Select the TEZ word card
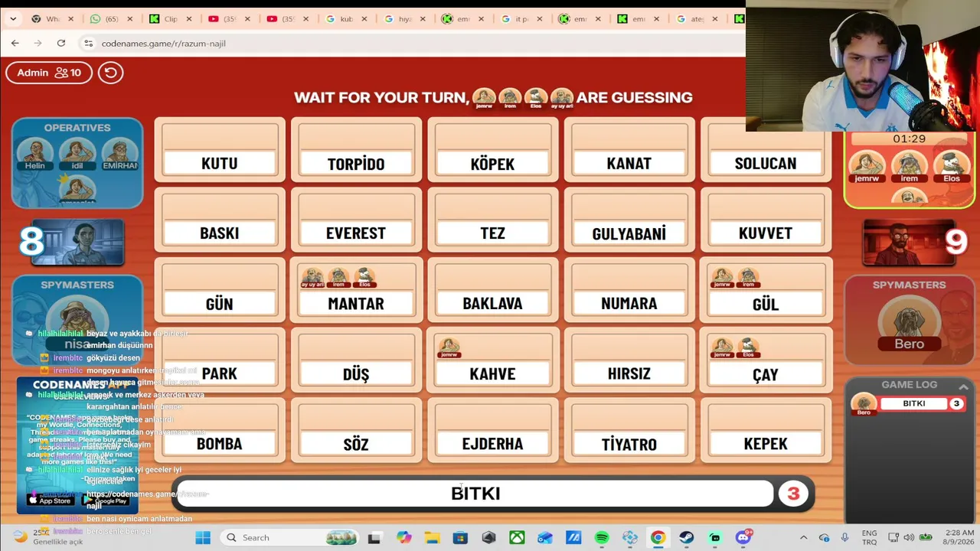This screenshot has width=980, height=551. 493,220
